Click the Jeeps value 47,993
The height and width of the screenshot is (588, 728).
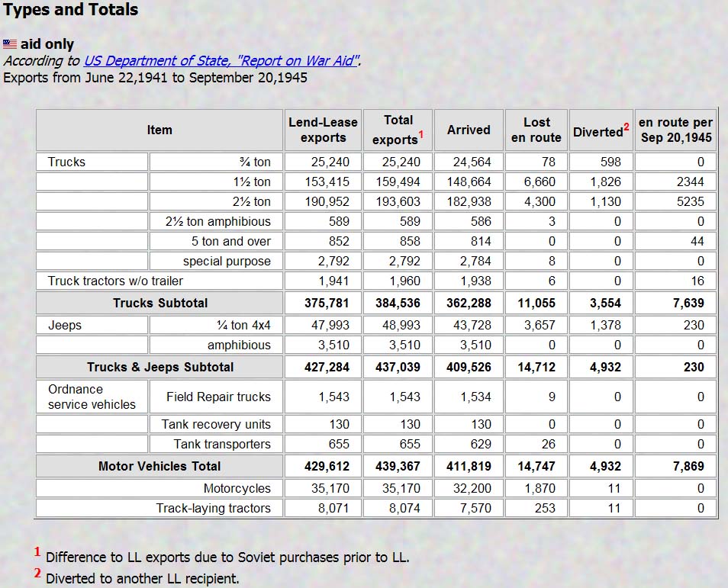[330, 326]
